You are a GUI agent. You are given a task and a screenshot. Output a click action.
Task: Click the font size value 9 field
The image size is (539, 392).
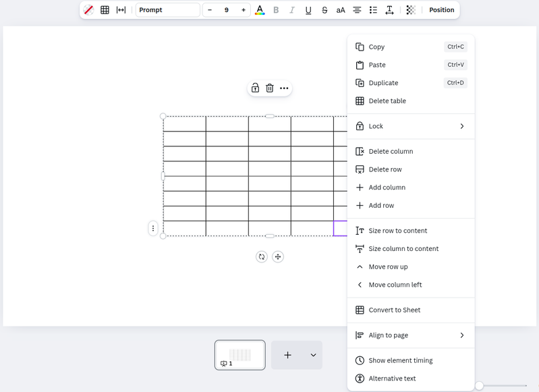click(227, 10)
